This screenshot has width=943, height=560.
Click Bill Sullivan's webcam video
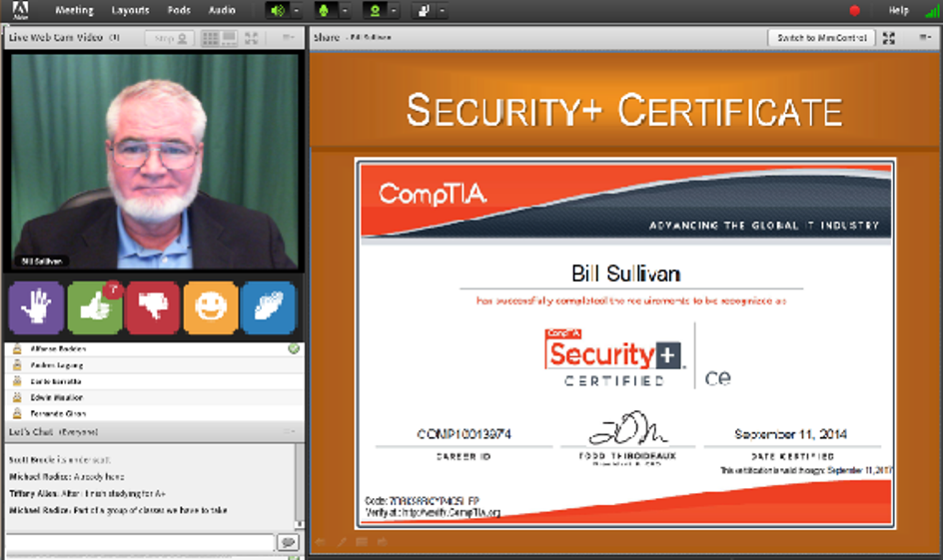155,161
